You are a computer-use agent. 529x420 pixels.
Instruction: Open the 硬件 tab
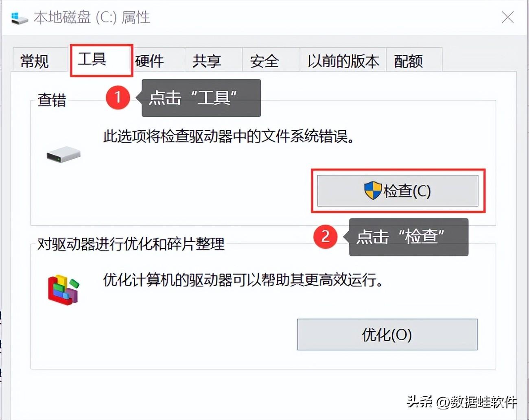pyautogui.click(x=149, y=60)
